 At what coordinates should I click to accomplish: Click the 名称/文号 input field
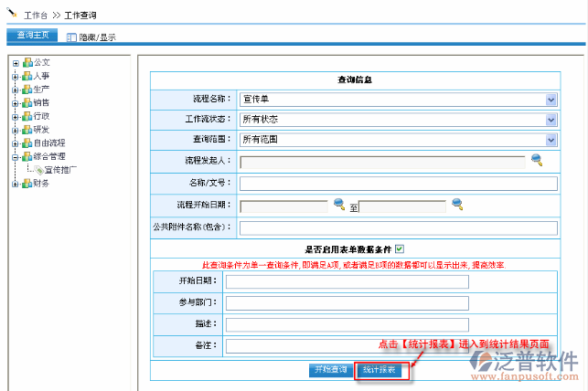(397, 184)
